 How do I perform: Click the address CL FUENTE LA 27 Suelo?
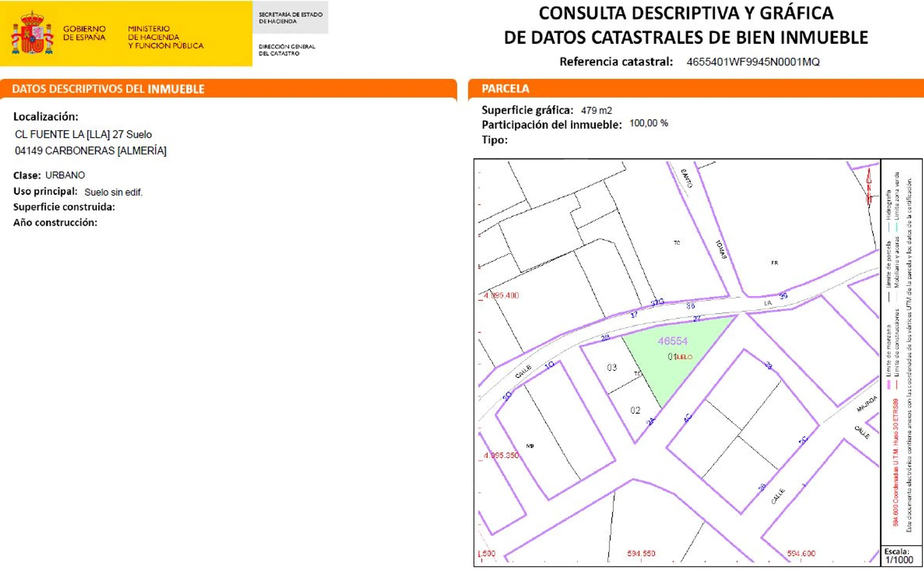83,135
